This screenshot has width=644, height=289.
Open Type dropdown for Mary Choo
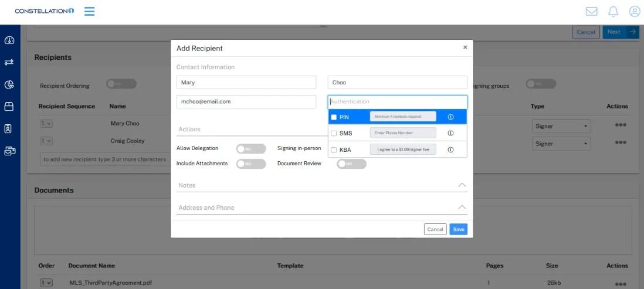click(x=561, y=126)
